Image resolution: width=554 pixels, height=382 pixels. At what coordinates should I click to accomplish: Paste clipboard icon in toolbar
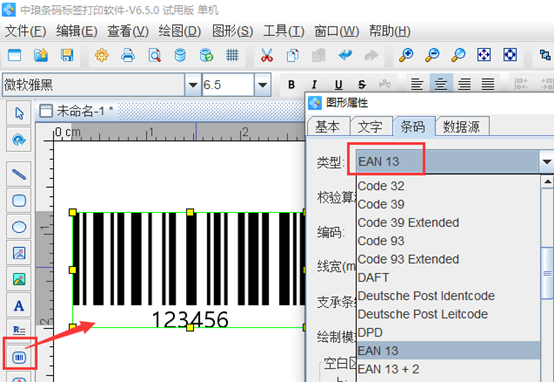click(x=319, y=55)
